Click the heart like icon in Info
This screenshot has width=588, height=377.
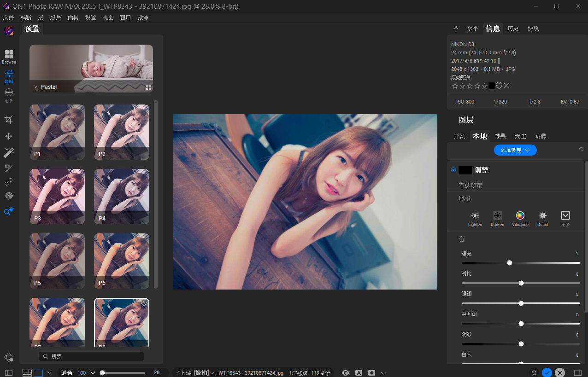[499, 86]
